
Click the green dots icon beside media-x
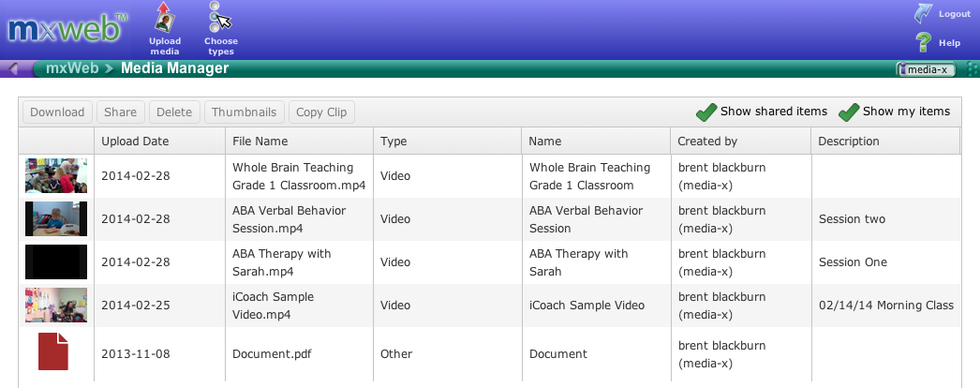(x=973, y=68)
